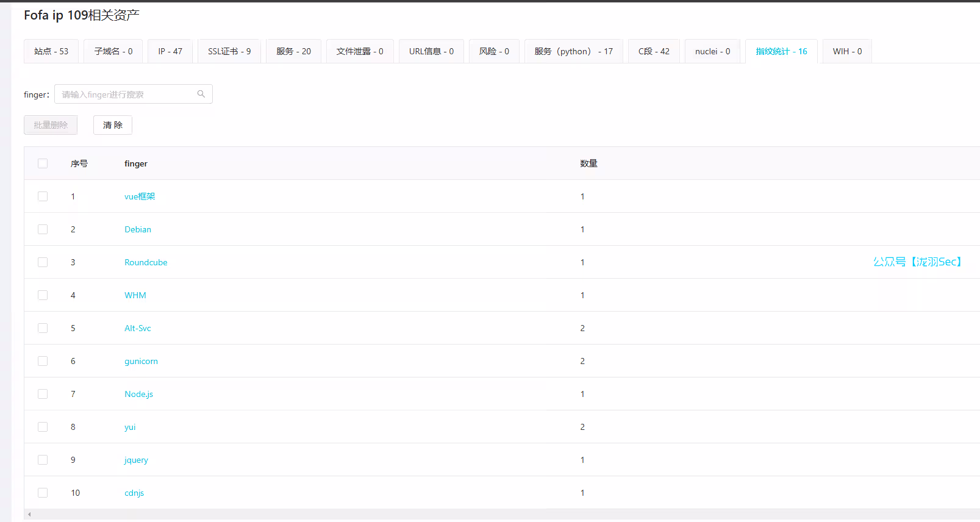Click the finger search input field
Image resolution: width=980 pixels, height=522 pixels.
125,94
